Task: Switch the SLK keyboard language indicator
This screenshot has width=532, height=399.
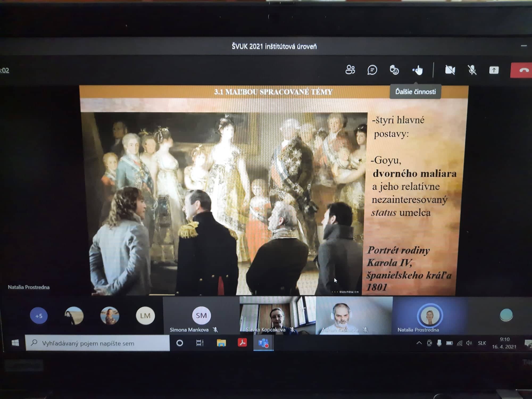Action: tap(482, 343)
